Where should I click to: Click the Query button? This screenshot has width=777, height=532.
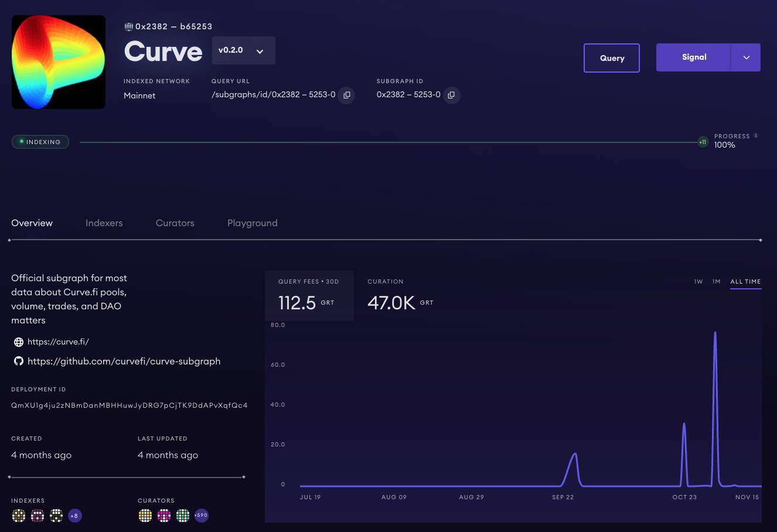[x=612, y=58]
